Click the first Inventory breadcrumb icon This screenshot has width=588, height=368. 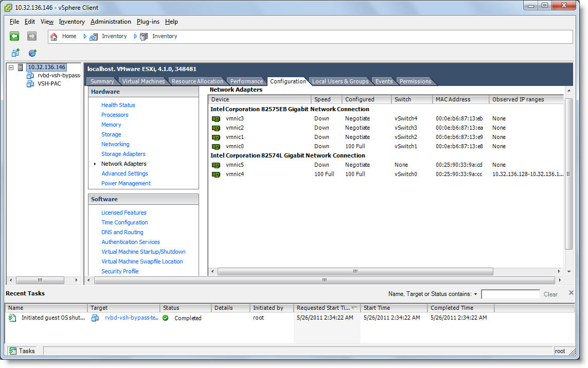tap(94, 37)
